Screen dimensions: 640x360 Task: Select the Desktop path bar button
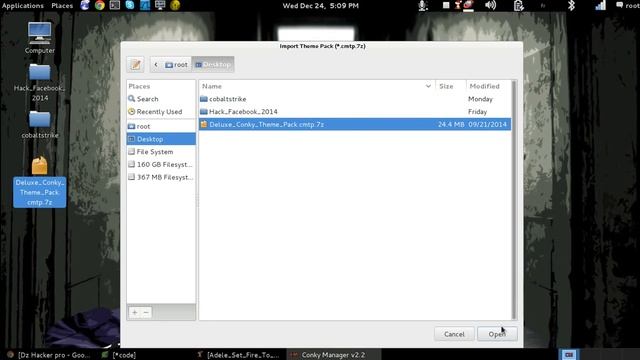tap(213, 64)
